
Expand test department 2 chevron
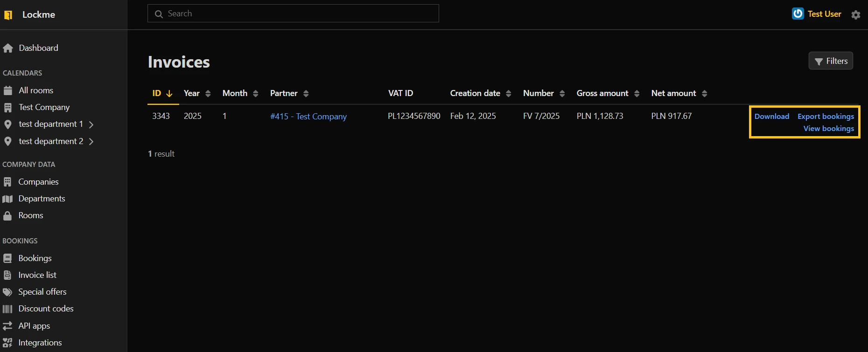[x=91, y=141]
